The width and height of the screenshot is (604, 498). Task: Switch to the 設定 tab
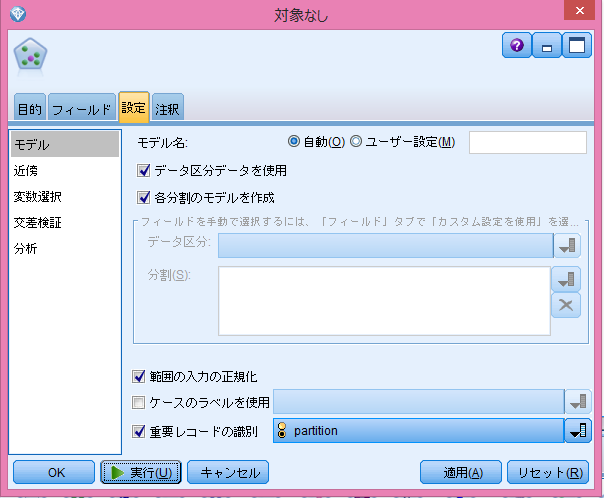(134, 107)
